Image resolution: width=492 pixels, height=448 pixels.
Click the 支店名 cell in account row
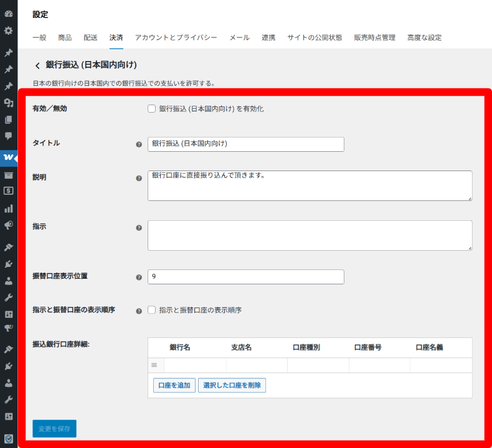pyautogui.click(x=257, y=365)
